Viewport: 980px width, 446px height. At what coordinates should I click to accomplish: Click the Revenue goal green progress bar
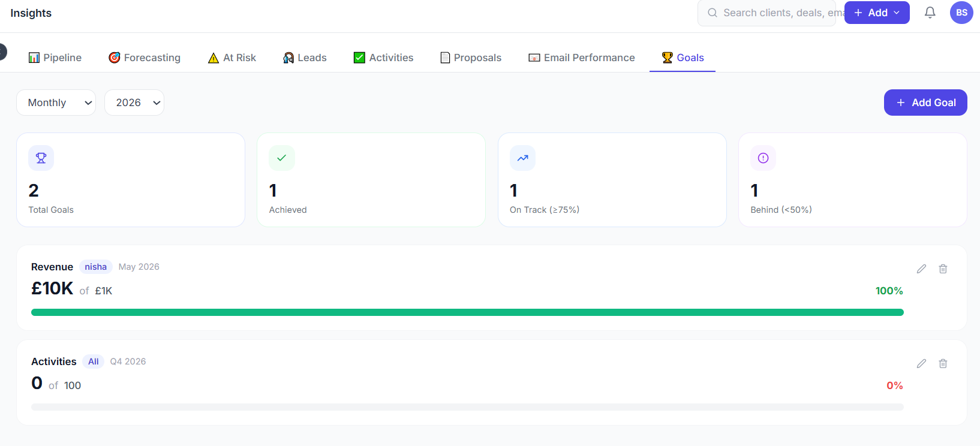click(x=467, y=312)
